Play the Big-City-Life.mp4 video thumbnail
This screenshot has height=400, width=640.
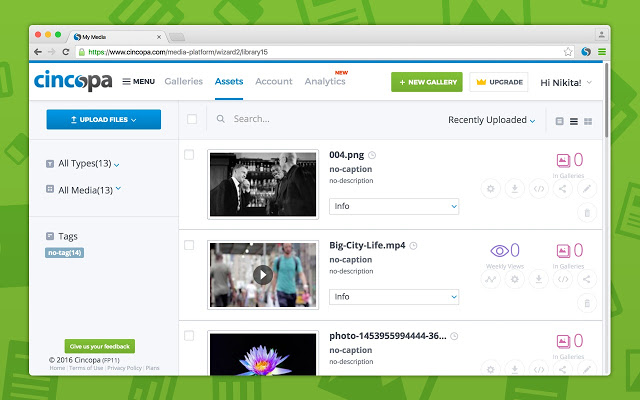(x=263, y=275)
